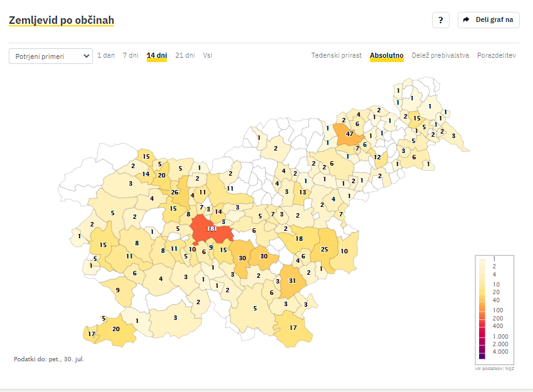
Task: Switch to '21 dni' time range
Action: pos(185,55)
